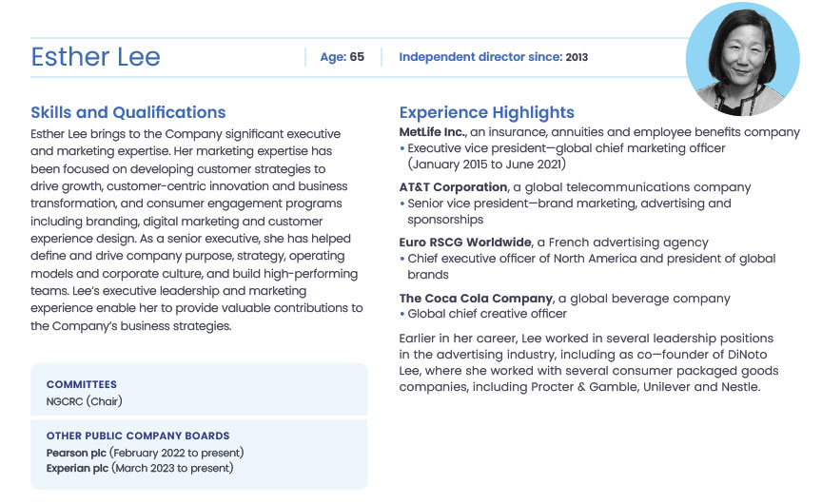
Task: Click the Esther Lee name heading
Action: coord(95,57)
